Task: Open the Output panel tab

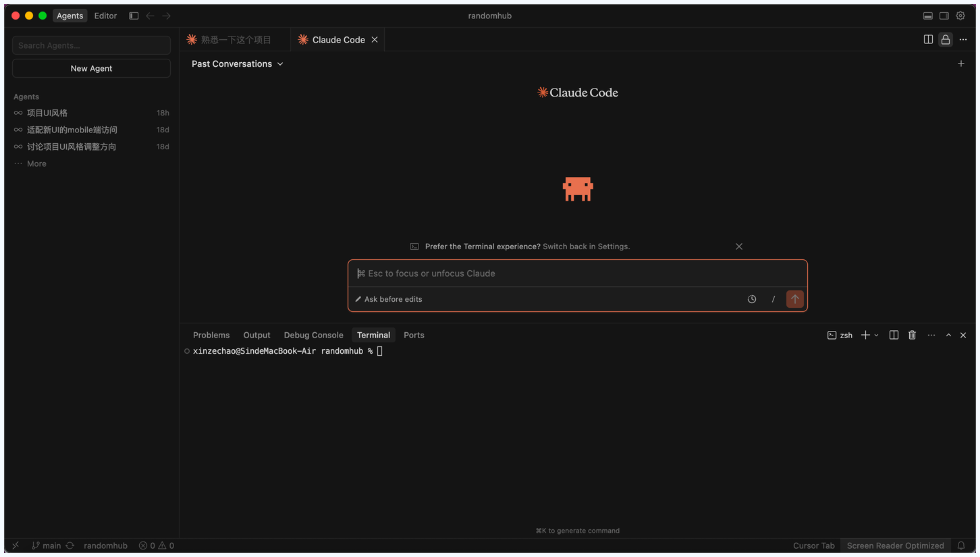Action: tap(257, 335)
